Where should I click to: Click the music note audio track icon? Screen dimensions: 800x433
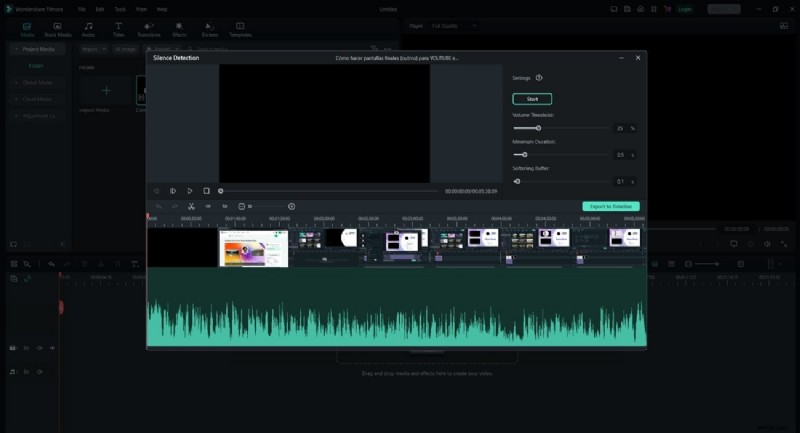pyautogui.click(x=13, y=372)
